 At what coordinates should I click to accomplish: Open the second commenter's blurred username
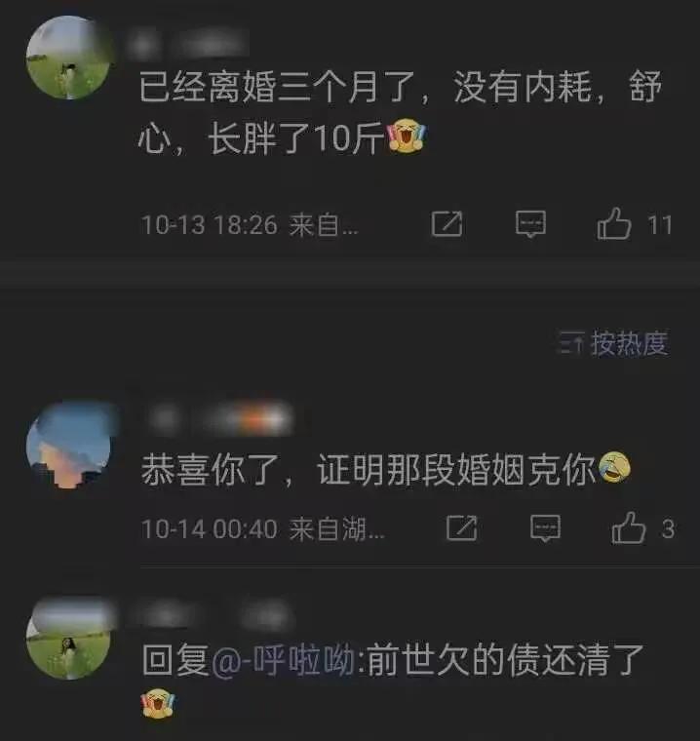click(220, 418)
